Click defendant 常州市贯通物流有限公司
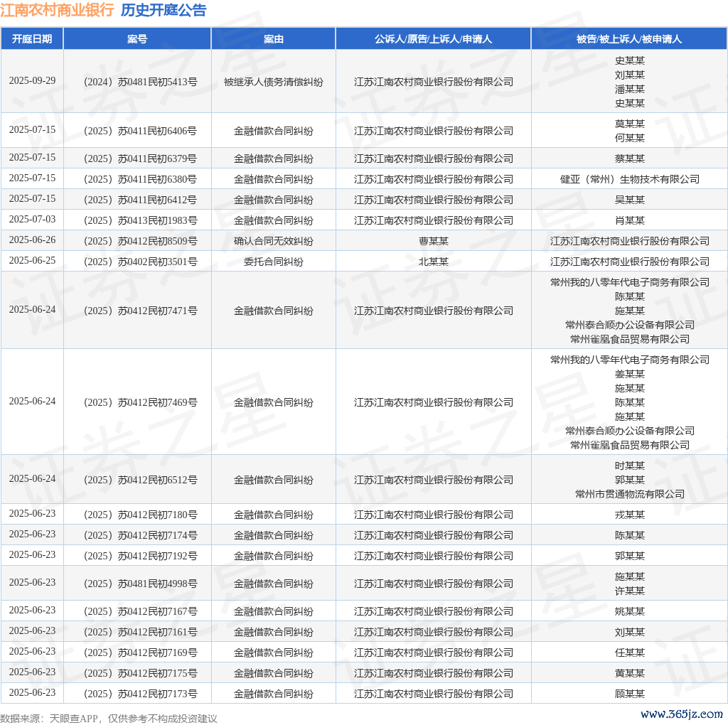This screenshot has height=725, width=728. point(630,494)
